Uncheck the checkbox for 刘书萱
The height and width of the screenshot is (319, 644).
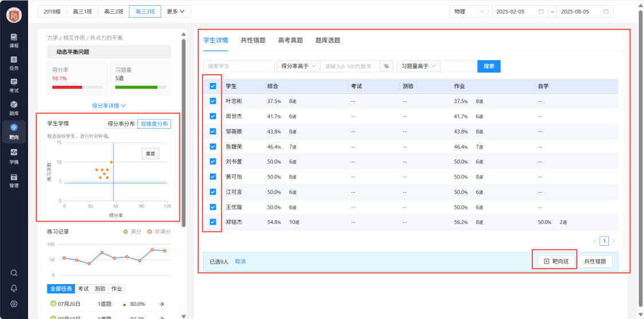coord(213,162)
